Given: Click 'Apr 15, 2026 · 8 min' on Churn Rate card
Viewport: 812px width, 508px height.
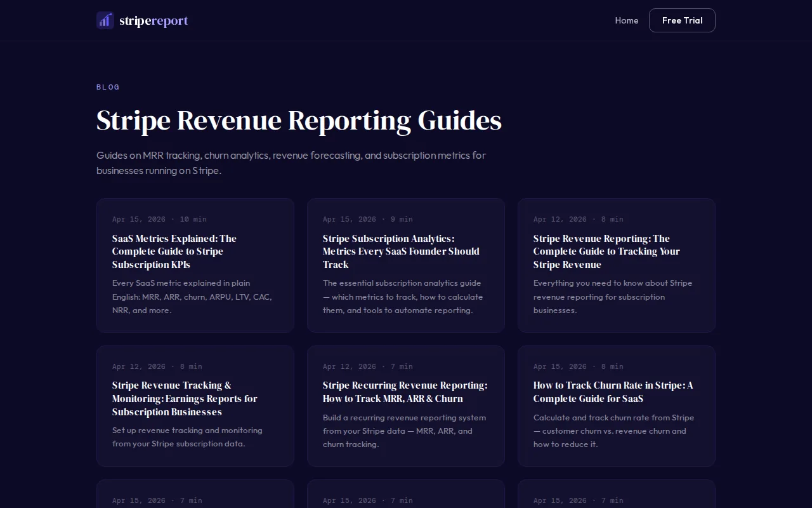Looking at the screenshot, I should [x=579, y=366].
